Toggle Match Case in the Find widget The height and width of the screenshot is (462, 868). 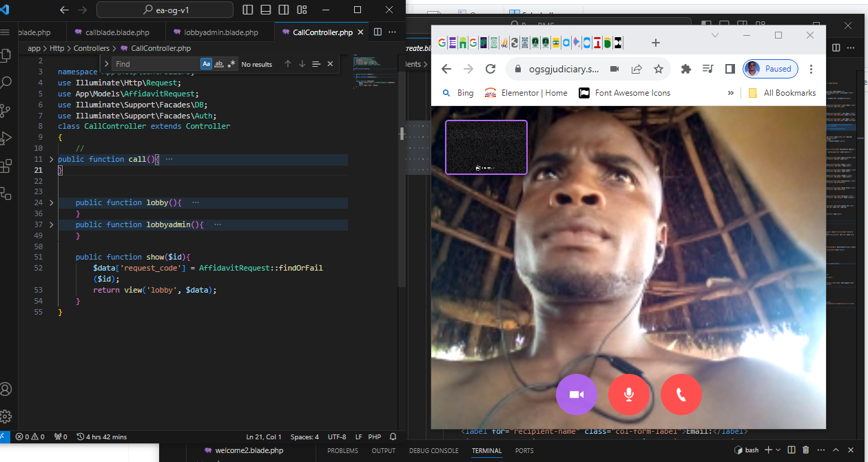tap(206, 64)
